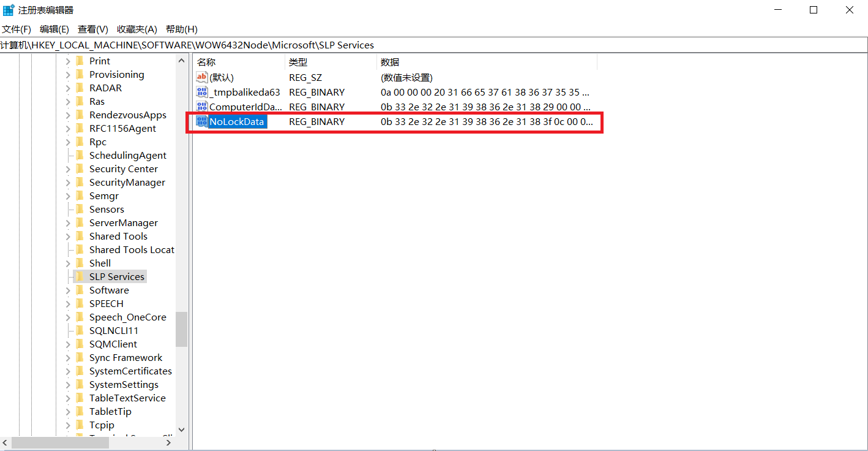Click the (默认) string value icon

tap(202, 77)
